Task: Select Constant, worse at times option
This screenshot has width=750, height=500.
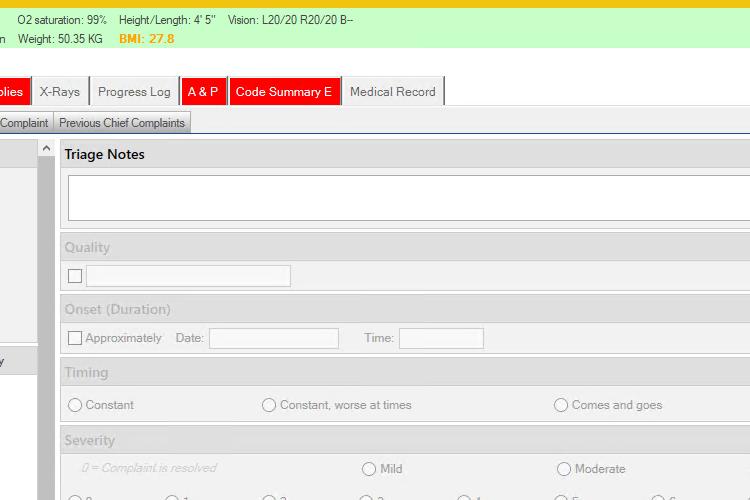Action: tap(269, 405)
